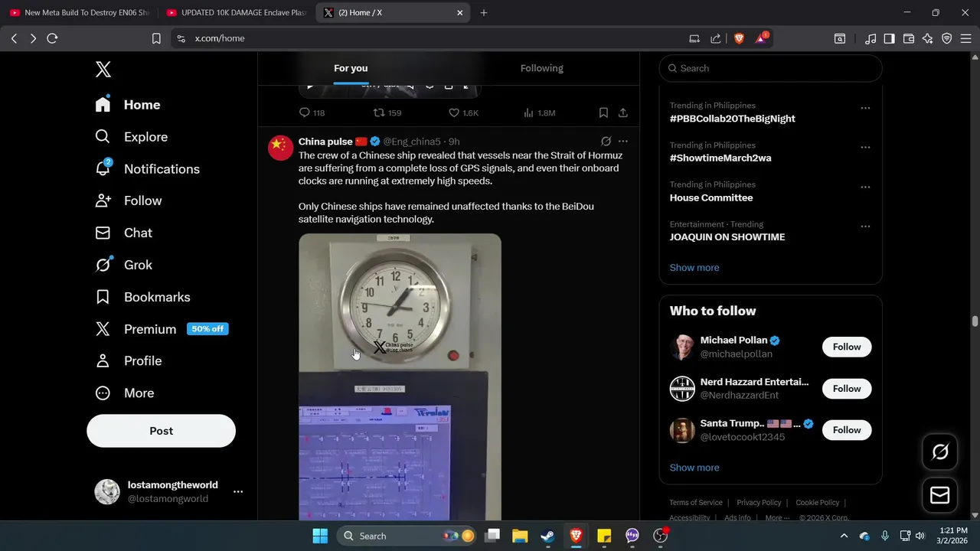Image resolution: width=980 pixels, height=551 pixels.
Task: Open Chat in sidebar
Action: (123, 233)
